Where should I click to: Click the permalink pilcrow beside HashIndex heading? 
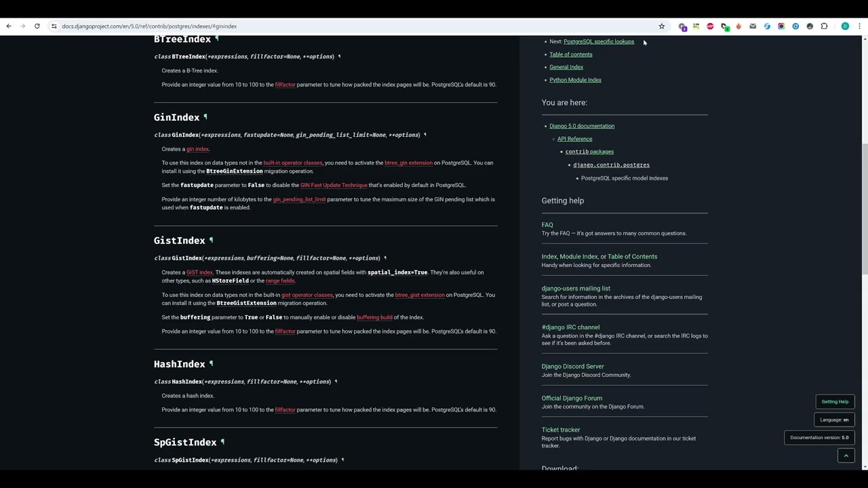pos(211,364)
